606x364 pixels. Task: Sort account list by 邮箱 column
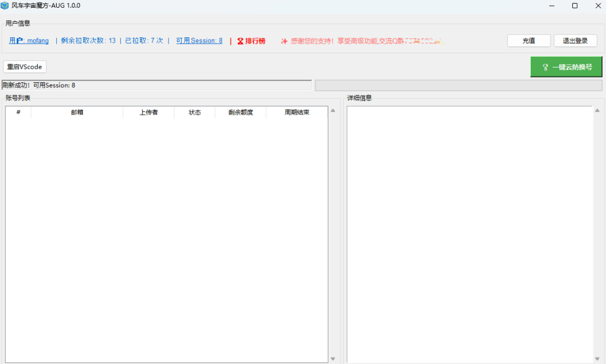(x=77, y=112)
